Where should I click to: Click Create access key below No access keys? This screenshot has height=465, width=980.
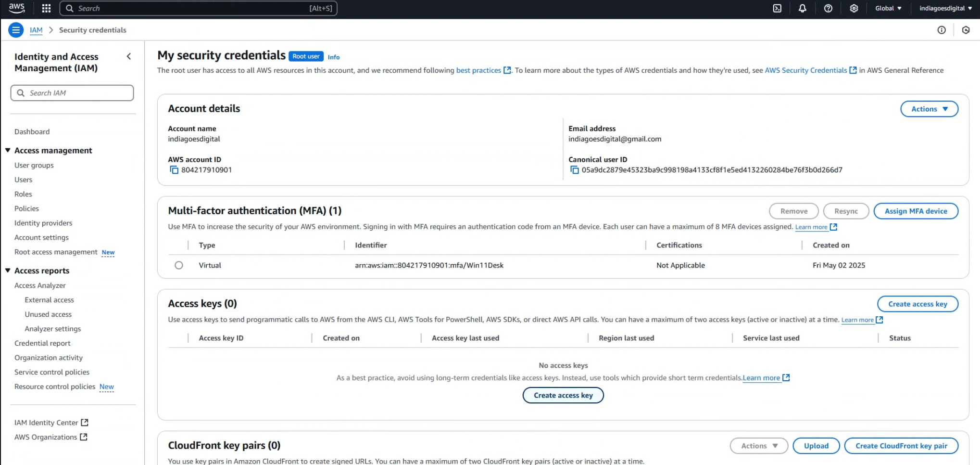click(563, 395)
